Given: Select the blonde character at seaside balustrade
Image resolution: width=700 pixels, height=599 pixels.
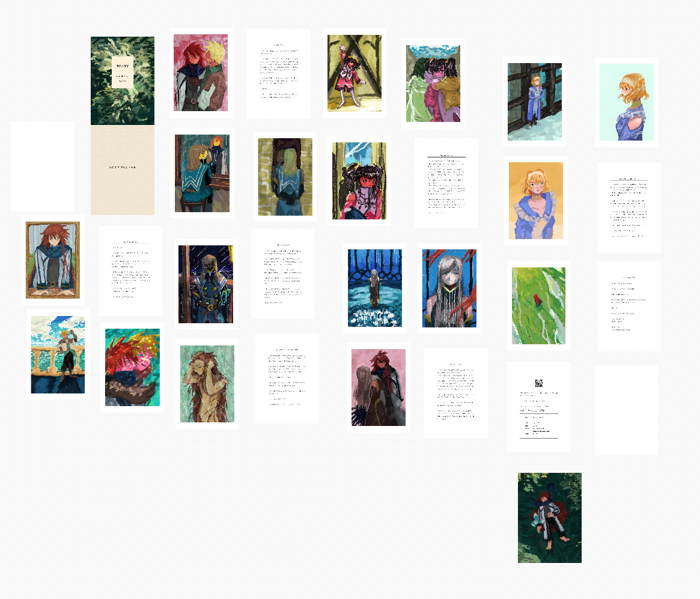Looking at the screenshot, I should click(58, 354).
